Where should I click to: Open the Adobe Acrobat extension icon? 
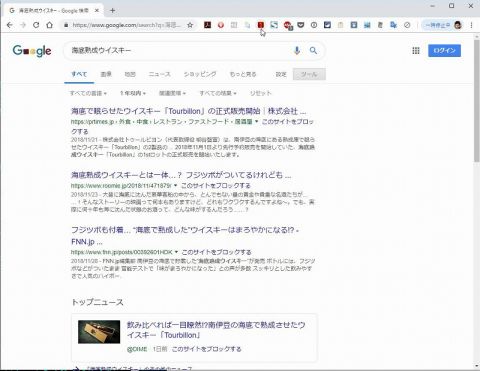click(x=208, y=25)
